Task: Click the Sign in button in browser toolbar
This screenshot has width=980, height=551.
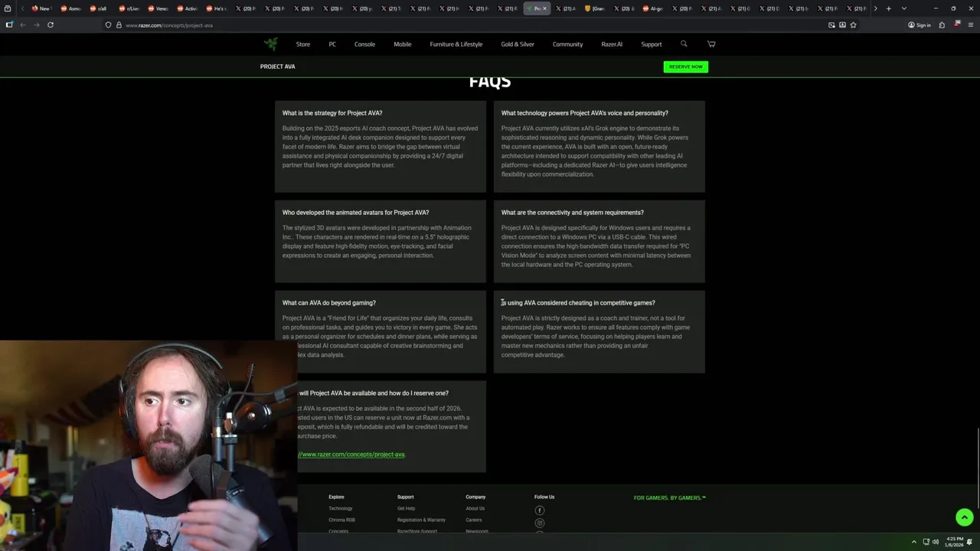Action: [920, 24]
